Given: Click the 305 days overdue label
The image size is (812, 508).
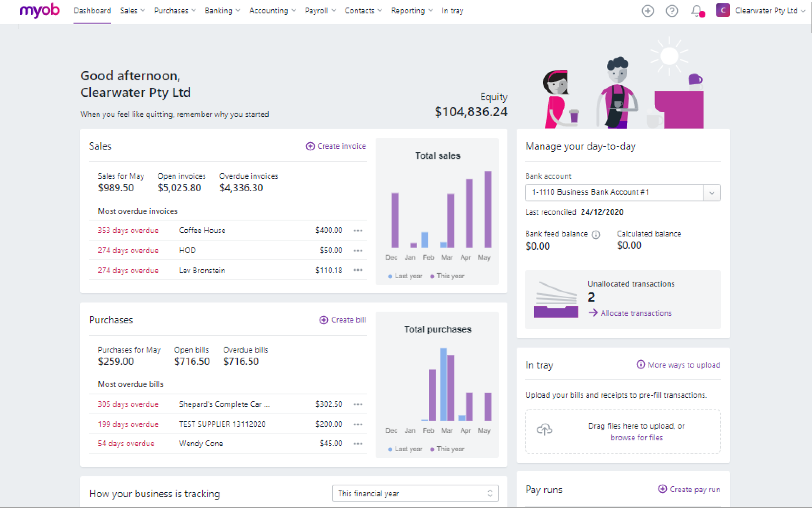Looking at the screenshot, I should click(128, 404).
